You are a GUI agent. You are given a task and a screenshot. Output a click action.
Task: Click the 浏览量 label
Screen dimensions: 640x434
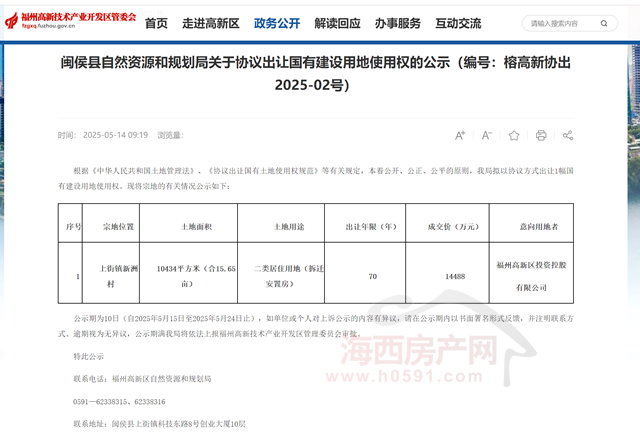171,135
